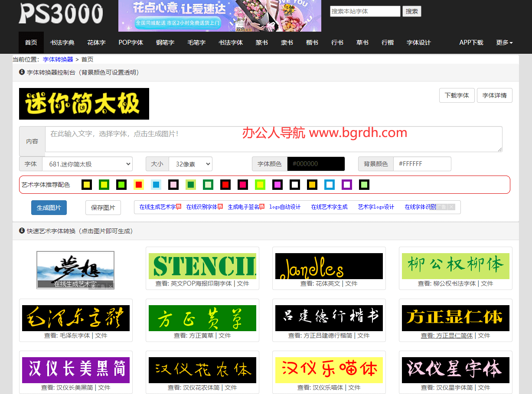
Task: Click the 生成图片 generate button
Action: click(x=49, y=207)
